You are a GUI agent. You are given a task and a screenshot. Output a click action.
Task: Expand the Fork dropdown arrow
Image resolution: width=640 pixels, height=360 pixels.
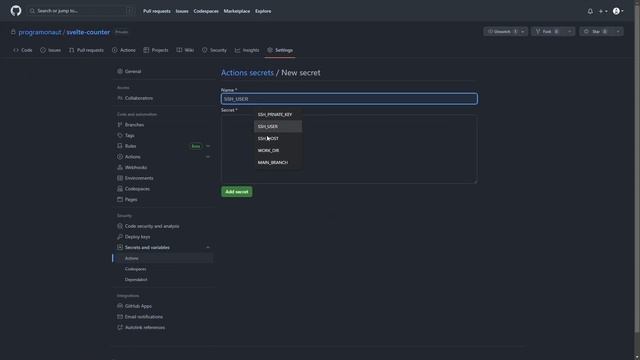(x=570, y=31)
